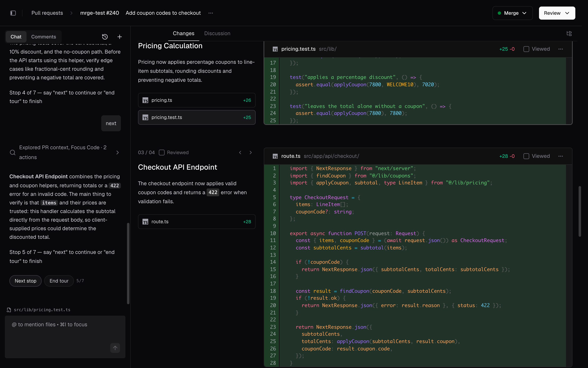
Task: Open pricing.ts file in section list
Action: point(197,100)
